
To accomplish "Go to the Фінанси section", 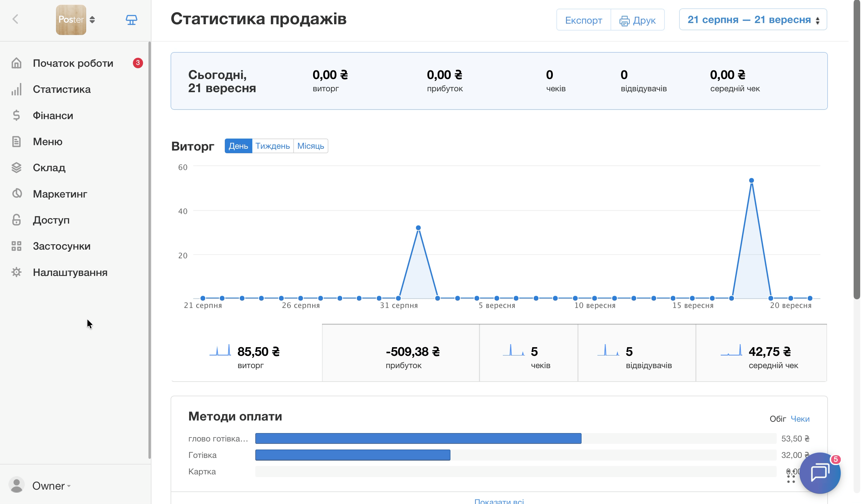I will 53,116.
